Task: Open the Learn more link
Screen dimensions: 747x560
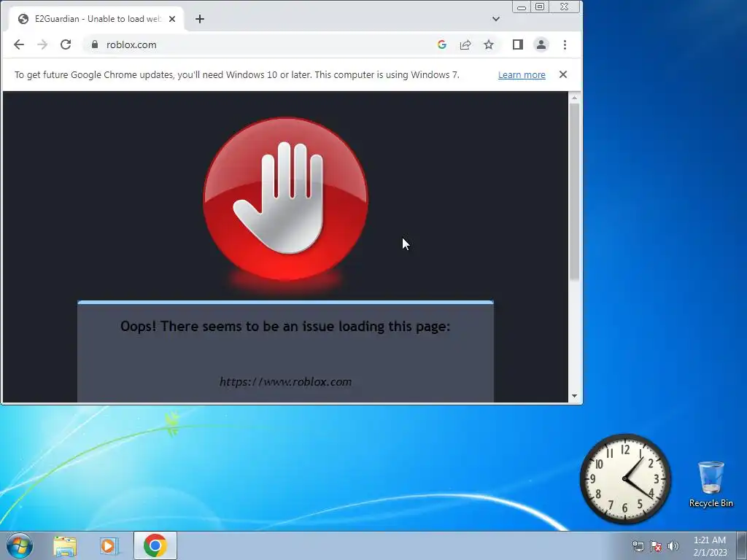Action: point(522,75)
